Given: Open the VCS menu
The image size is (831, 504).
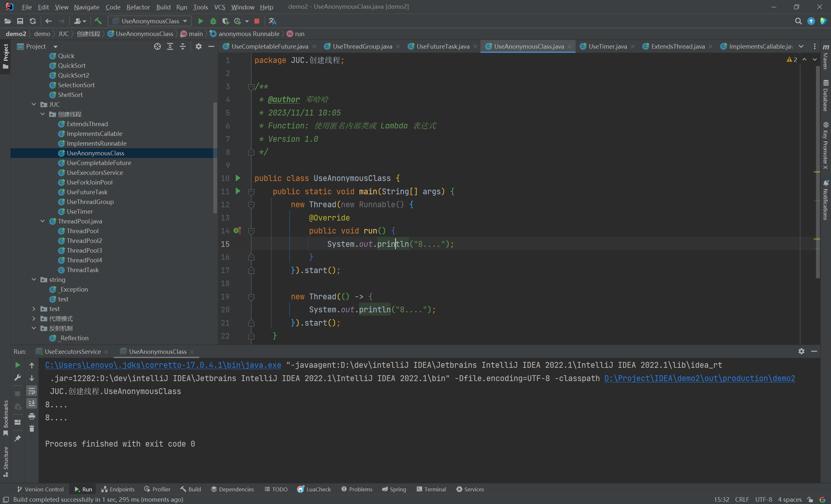Looking at the screenshot, I should 219,7.
